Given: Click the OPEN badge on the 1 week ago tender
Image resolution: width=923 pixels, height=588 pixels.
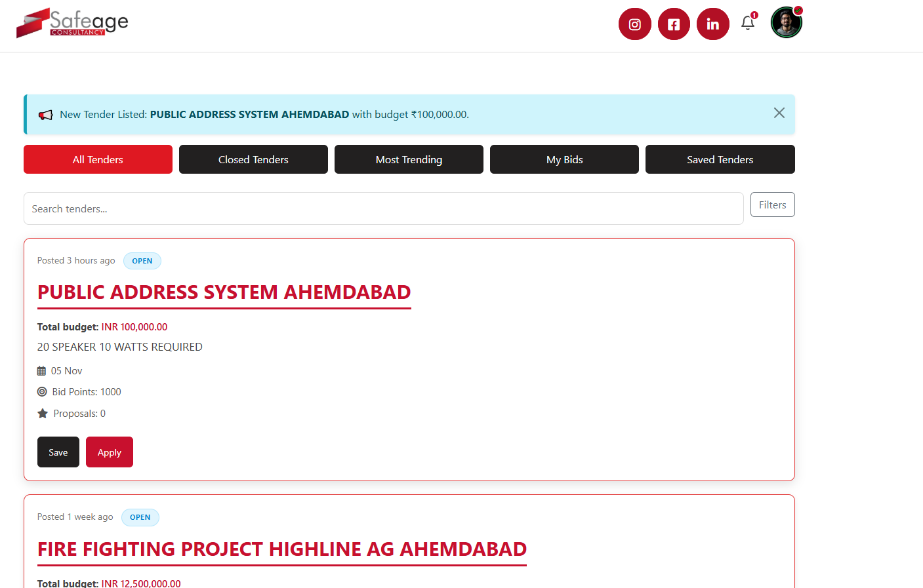Looking at the screenshot, I should tap(140, 517).
